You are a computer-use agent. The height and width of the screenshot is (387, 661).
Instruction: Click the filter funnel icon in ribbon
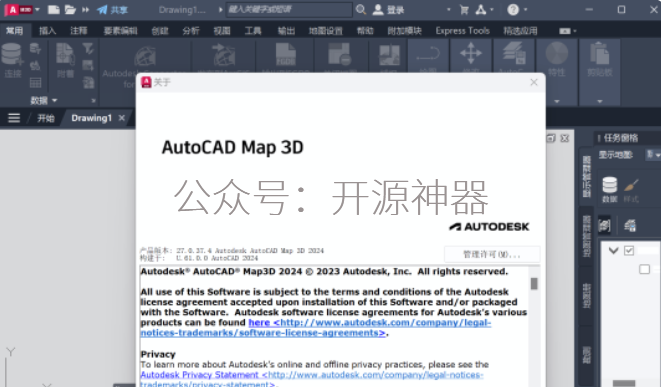click(88, 48)
